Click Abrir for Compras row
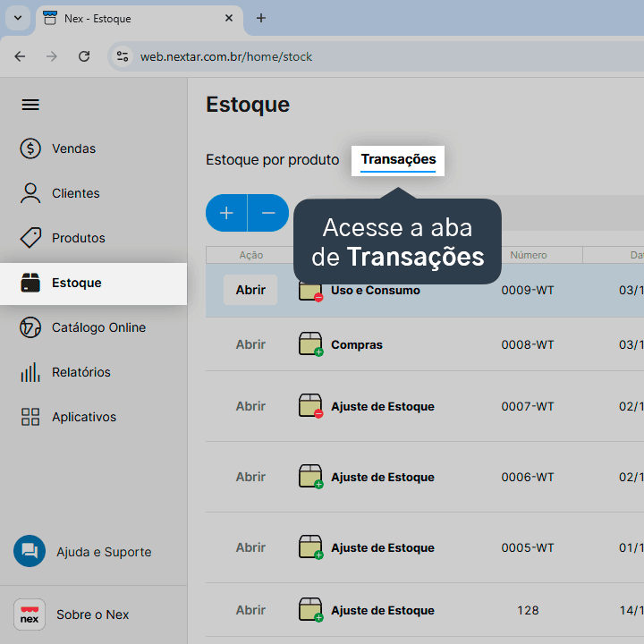644x644 pixels. (x=250, y=344)
